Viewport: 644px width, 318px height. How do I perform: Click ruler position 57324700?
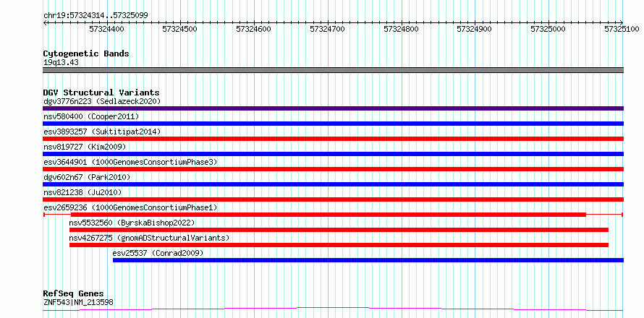(x=327, y=29)
